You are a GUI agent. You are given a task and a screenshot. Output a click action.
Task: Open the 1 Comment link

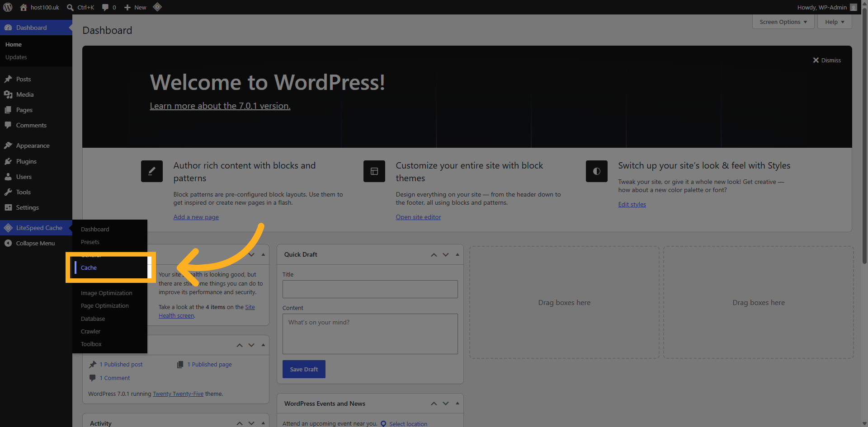(x=115, y=378)
